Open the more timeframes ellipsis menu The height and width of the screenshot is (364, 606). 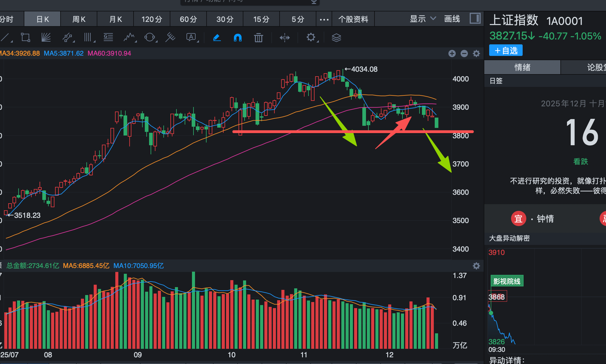324,19
